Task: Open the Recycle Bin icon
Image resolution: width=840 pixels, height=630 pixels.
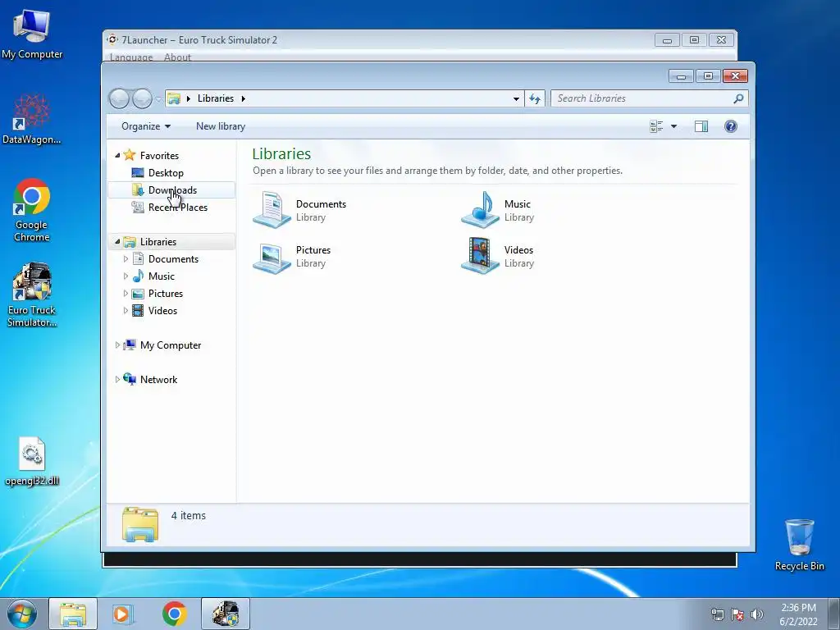Action: [799, 545]
